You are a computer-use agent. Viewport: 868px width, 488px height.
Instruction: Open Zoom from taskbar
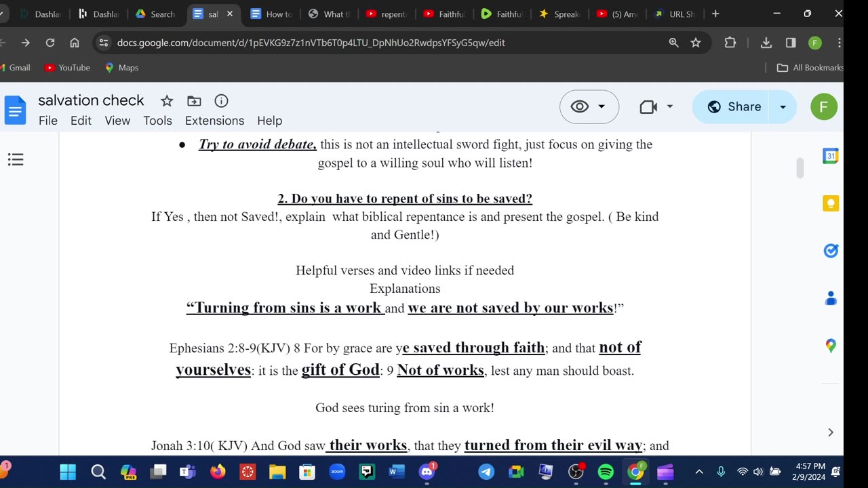(x=337, y=472)
